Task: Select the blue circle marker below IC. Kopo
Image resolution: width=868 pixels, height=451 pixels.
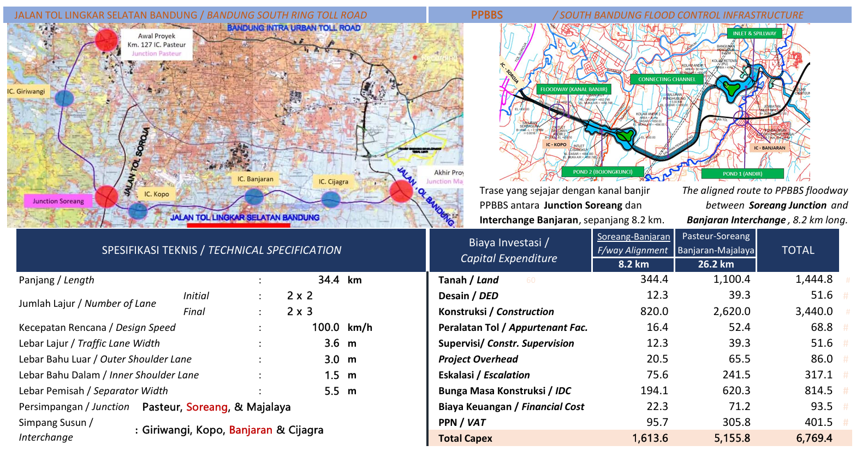Action: click(138, 210)
